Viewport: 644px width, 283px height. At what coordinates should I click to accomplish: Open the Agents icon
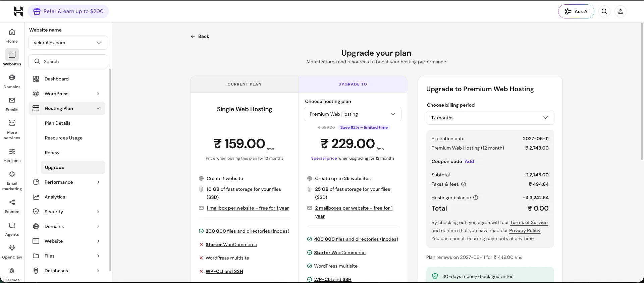[12, 225]
